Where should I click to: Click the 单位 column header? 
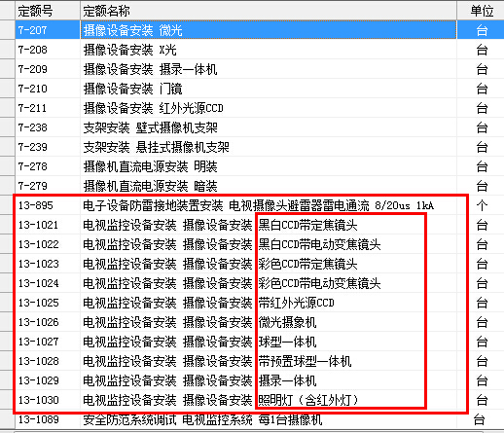482,11
